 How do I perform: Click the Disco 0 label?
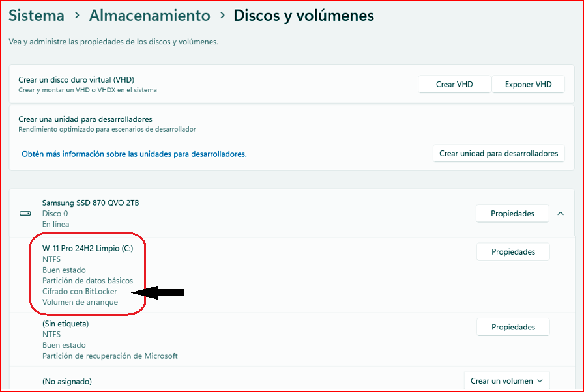pyautogui.click(x=55, y=214)
